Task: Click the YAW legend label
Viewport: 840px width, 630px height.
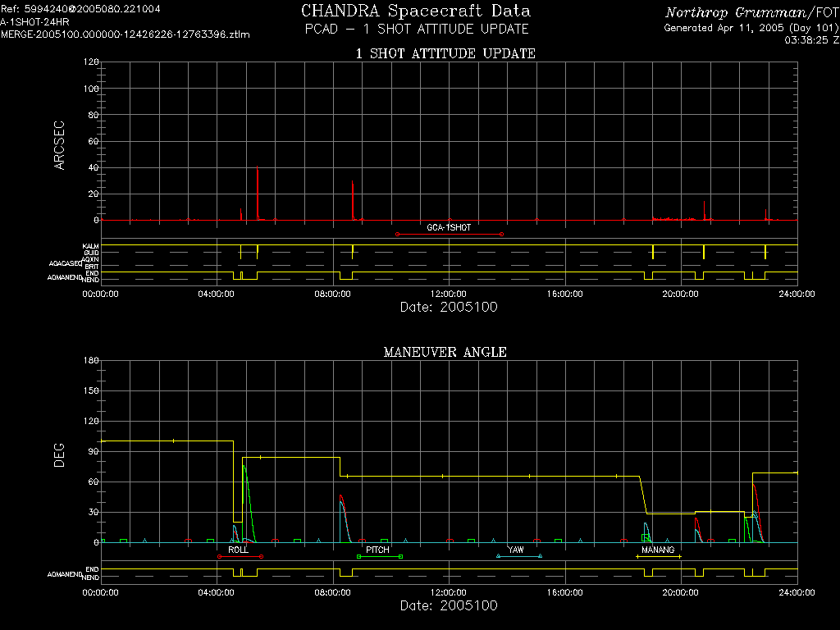Action: click(x=516, y=550)
